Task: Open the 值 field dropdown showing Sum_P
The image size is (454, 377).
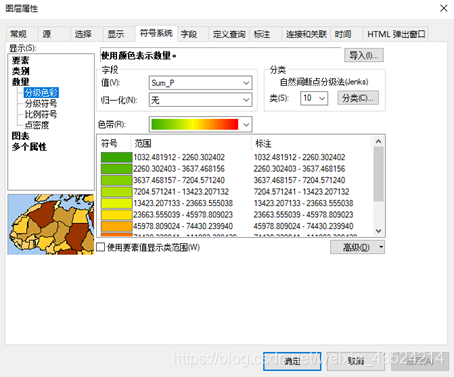Action: click(200, 83)
